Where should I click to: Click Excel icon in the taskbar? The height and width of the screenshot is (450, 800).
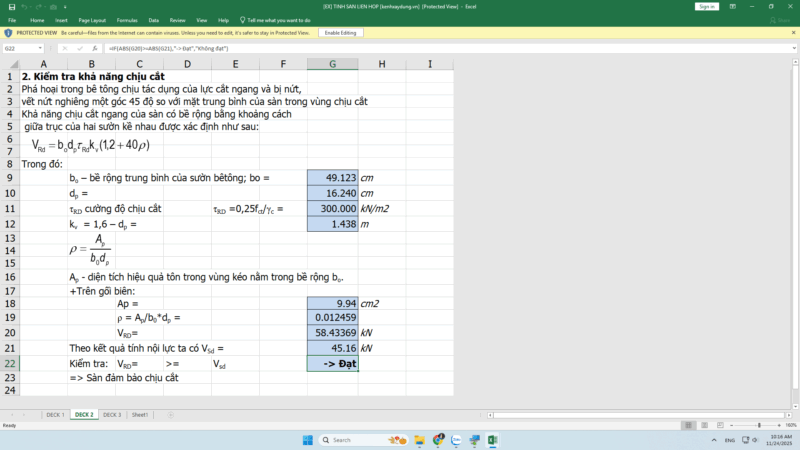[x=492, y=440]
